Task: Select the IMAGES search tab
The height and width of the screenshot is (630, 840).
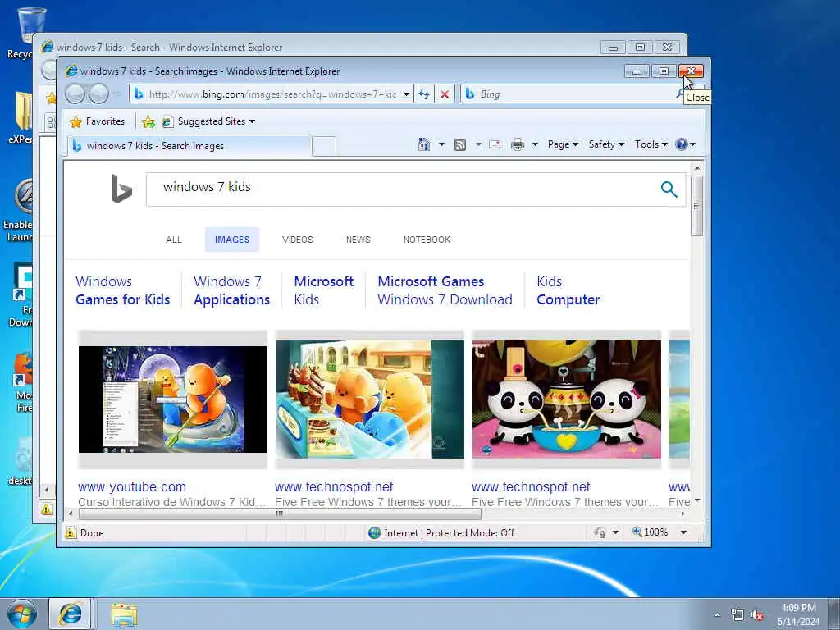Action: pyautogui.click(x=232, y=240)
